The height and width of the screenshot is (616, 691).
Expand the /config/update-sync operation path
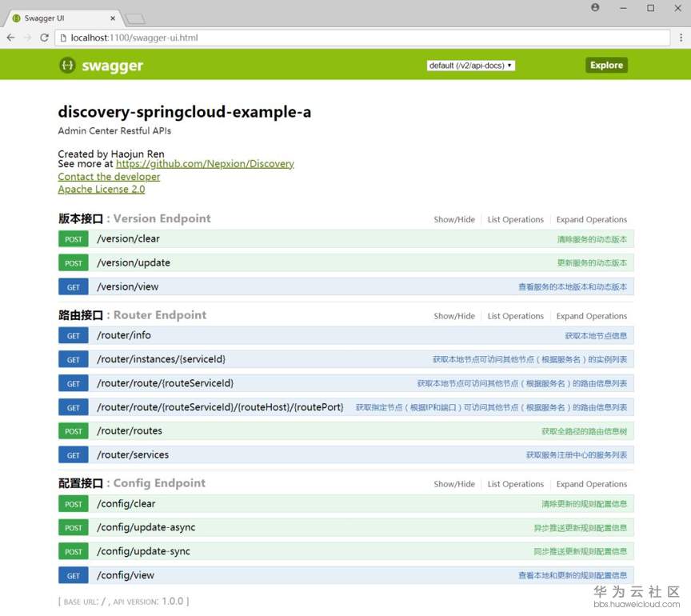coord(143,552)
